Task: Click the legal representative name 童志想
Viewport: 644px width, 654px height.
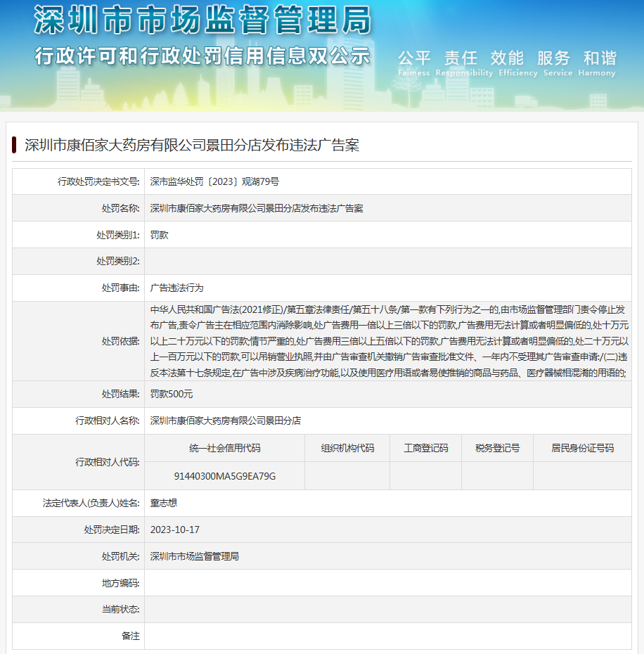Action: point(164,503)
